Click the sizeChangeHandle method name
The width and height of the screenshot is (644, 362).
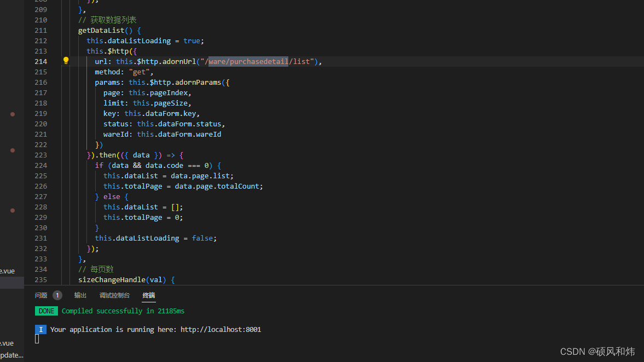[112, 279]
